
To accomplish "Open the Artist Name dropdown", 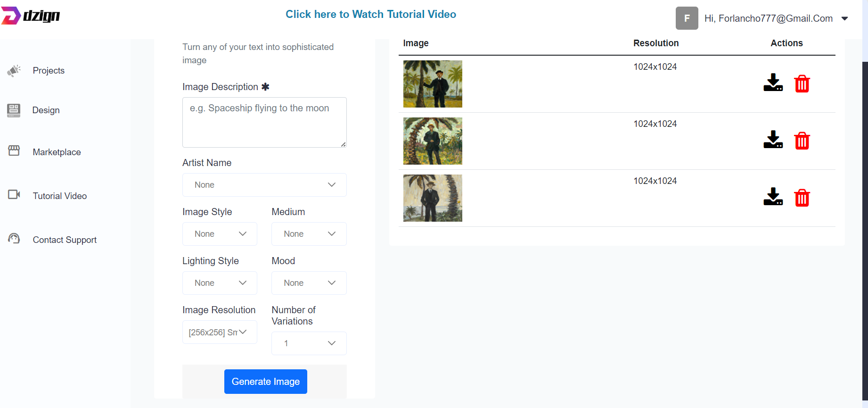I will (264, 185).
